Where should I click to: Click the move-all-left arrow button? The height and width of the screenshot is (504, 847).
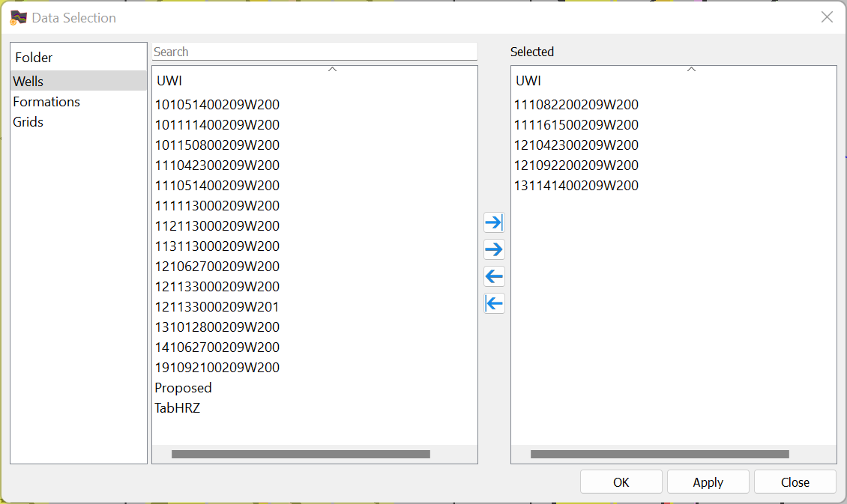[x=494, y=303]
